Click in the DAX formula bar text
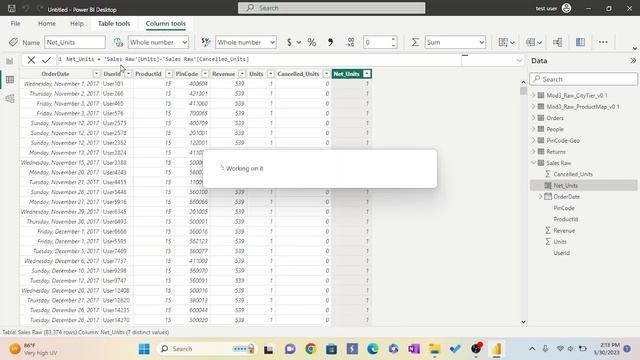This screenshot has width=640, height=360. click(x=158, y=59)
